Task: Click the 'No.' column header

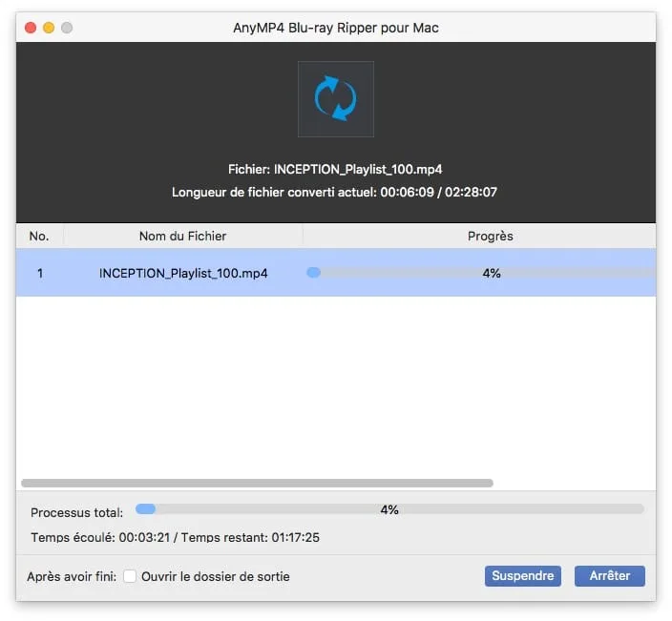Action: [39, 236]
